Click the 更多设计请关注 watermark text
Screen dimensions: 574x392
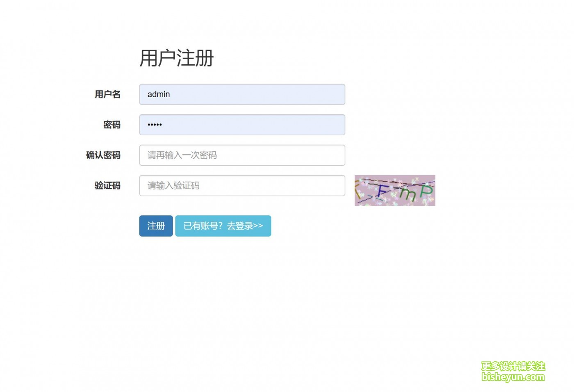[513, 366]
